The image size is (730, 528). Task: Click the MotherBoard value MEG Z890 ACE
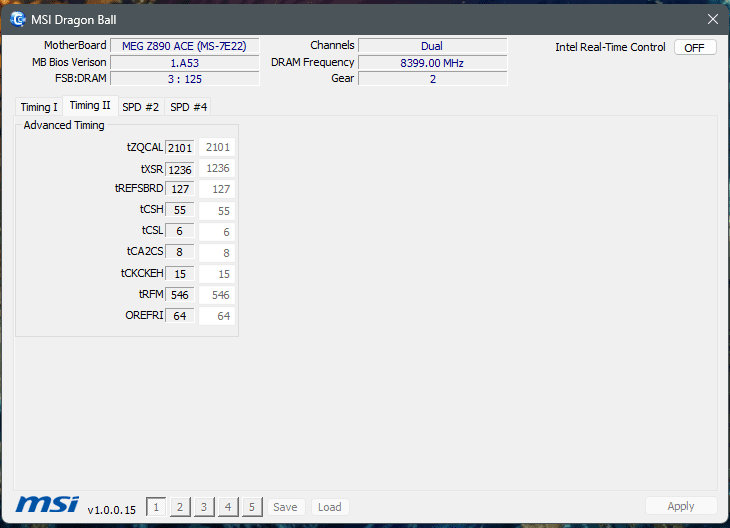pos(184,46)
